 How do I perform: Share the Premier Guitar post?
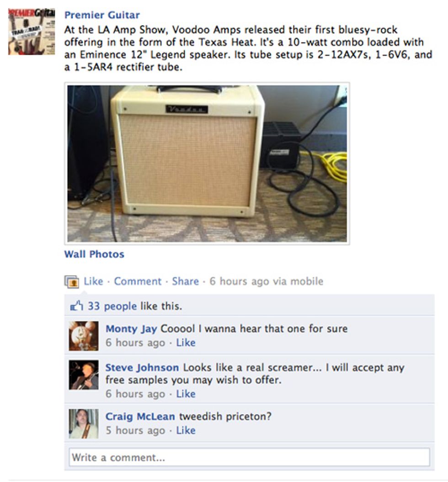click(185, 281)
